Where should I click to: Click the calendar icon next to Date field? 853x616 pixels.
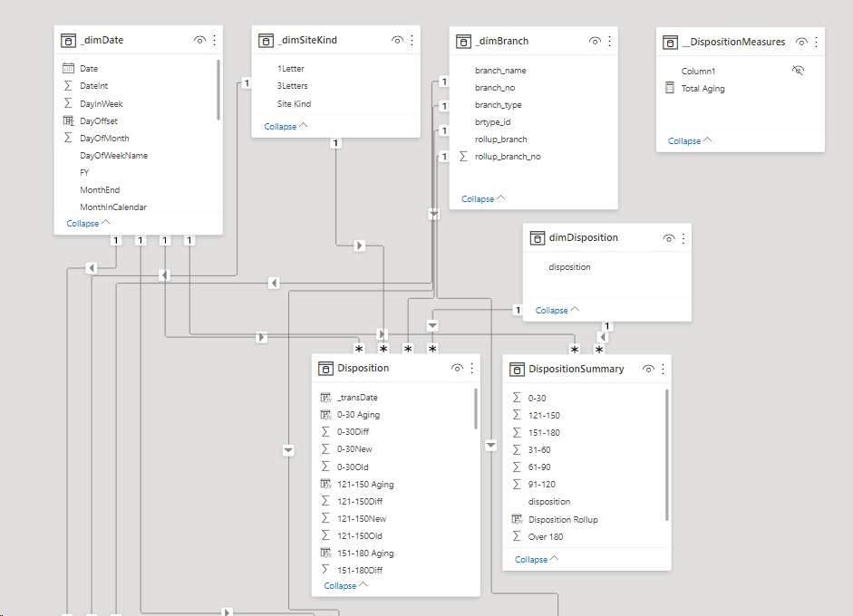pos(69,68)
